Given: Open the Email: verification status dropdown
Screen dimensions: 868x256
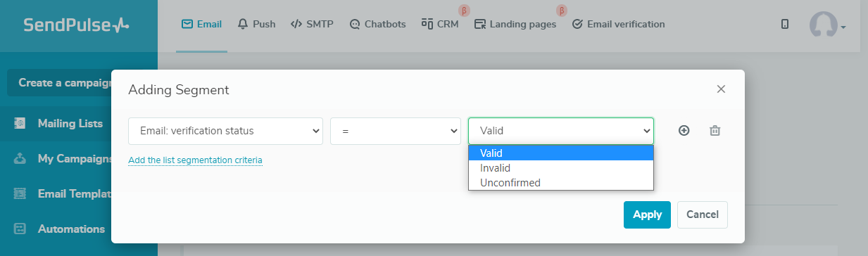Looking at the screenshot, I should pyautogui.click(x=225, y=131).
